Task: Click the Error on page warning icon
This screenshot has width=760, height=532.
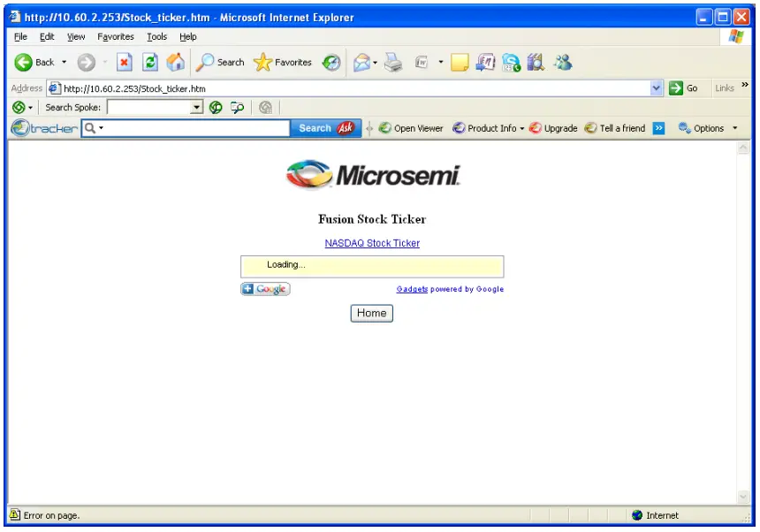Action: pyautogui.click(x=15, y=515)
